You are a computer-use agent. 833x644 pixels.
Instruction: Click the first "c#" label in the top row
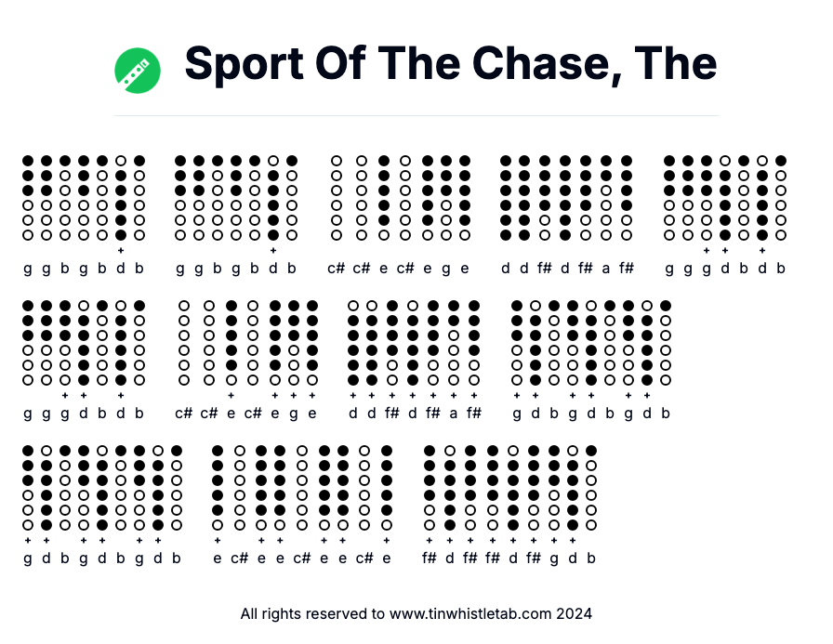coord(337,269)
